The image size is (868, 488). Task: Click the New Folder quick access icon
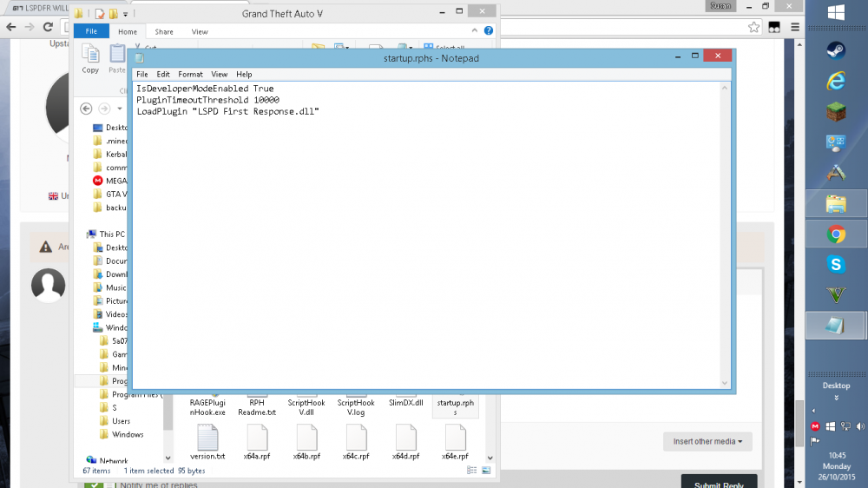tap(114, 14)
